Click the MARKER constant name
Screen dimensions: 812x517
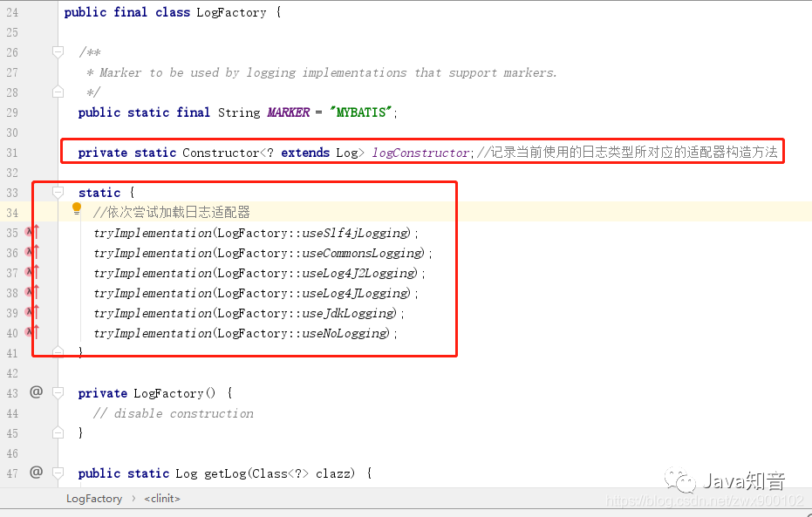tap(289, 112)
